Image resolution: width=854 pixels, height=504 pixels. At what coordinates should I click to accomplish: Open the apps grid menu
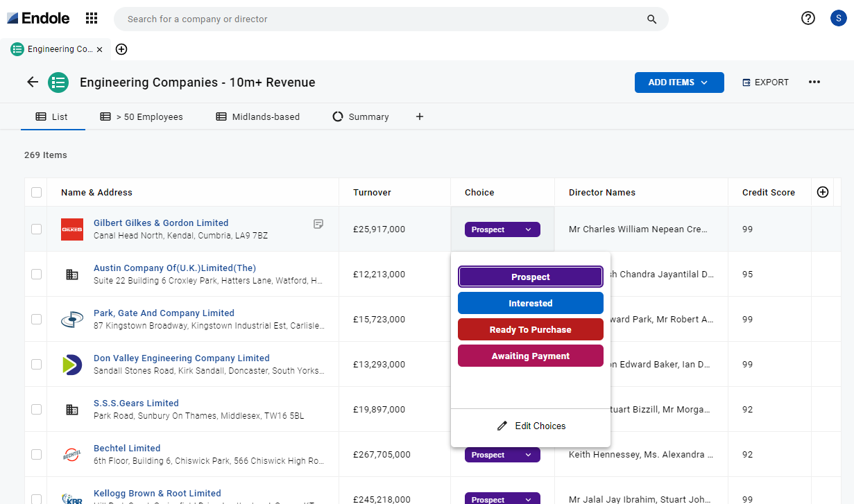(x=92, y=19)
